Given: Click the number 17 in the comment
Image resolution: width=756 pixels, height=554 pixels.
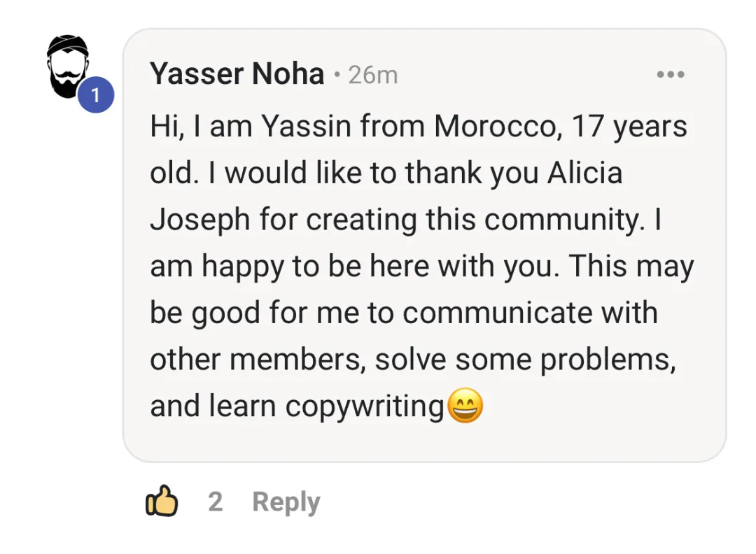Looking at the screenshot, I should (x=587, y=127).
